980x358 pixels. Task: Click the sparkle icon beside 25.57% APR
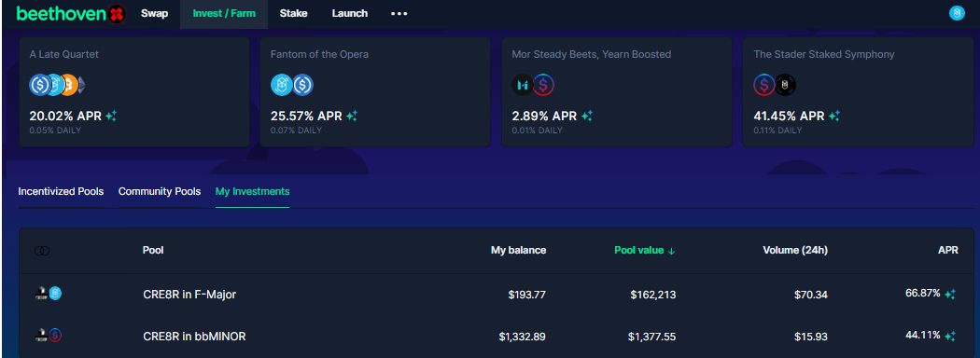point(352,116)
